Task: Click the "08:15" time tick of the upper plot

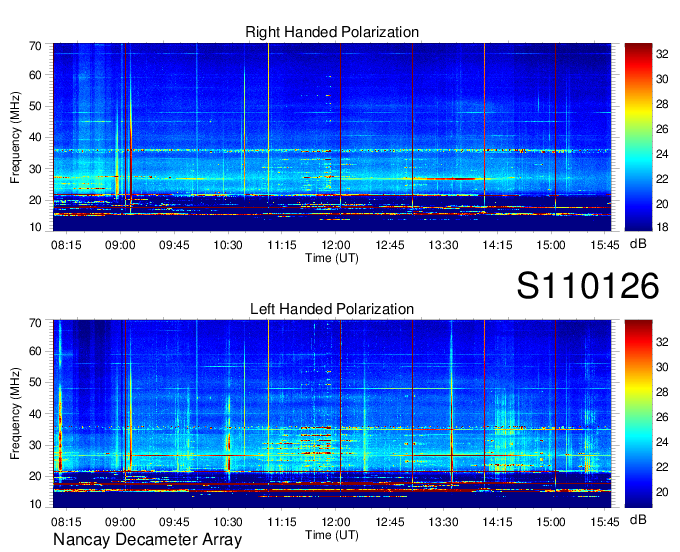Action: 66,245
